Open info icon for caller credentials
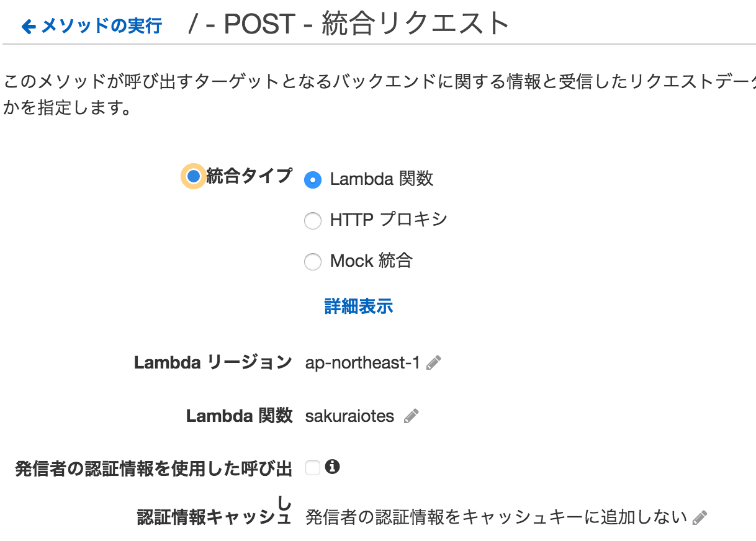This screenshot has width=756, height=541. point(333,467)
